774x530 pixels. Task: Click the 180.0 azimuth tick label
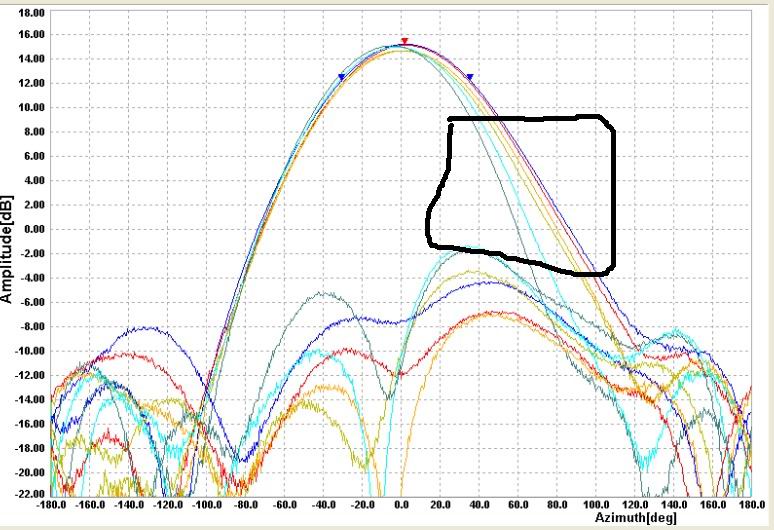752,505
